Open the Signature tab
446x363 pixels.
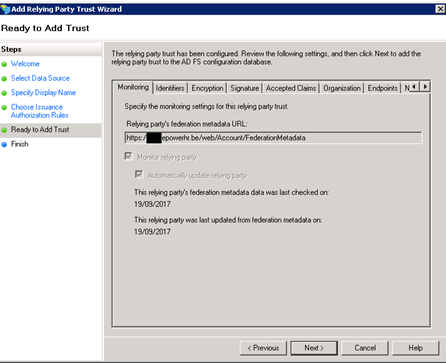(245, 88)
